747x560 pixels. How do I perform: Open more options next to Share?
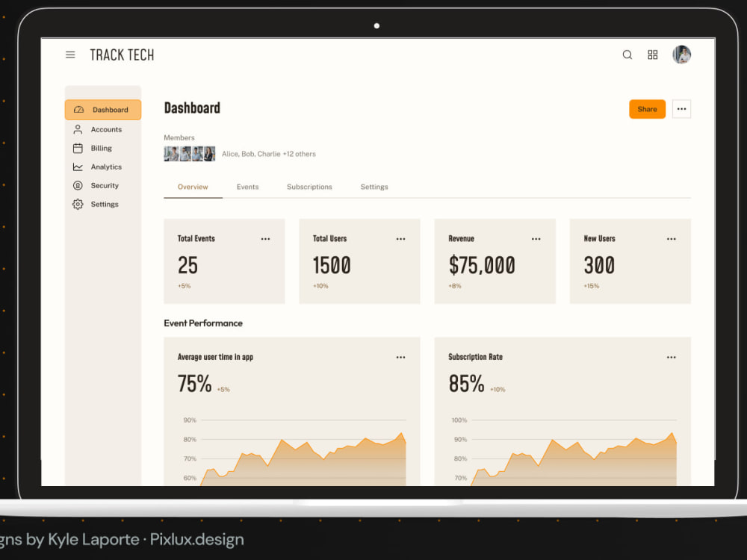point(681,109)
